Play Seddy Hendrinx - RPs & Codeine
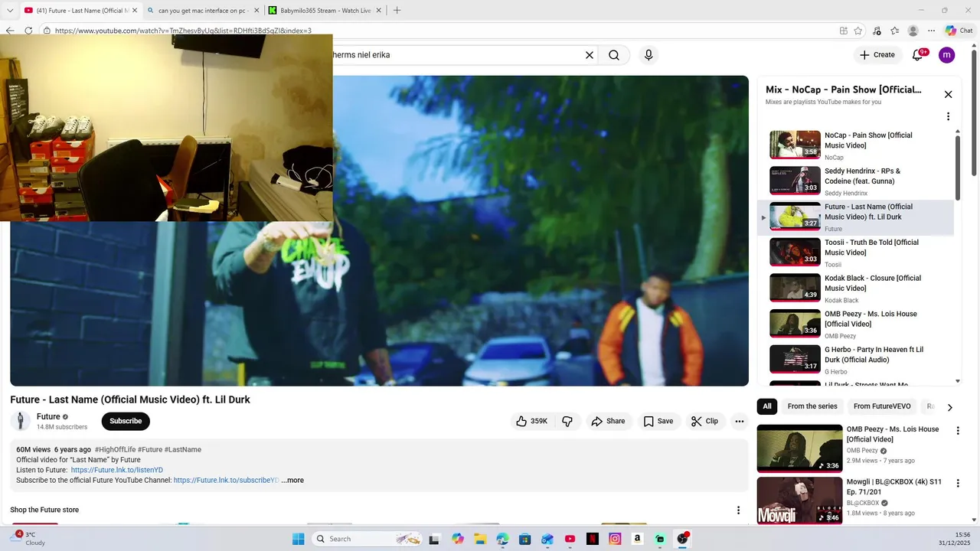The height and width of the screenshot is (551, 980). [x=856, y=181]
